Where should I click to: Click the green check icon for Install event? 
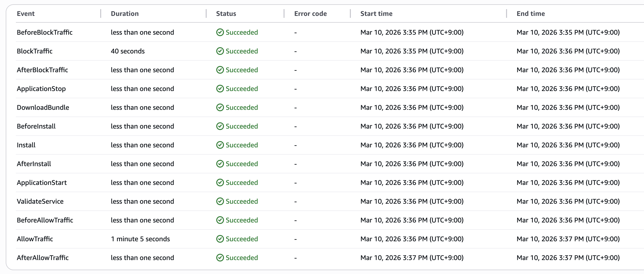(x=220, y=145)
